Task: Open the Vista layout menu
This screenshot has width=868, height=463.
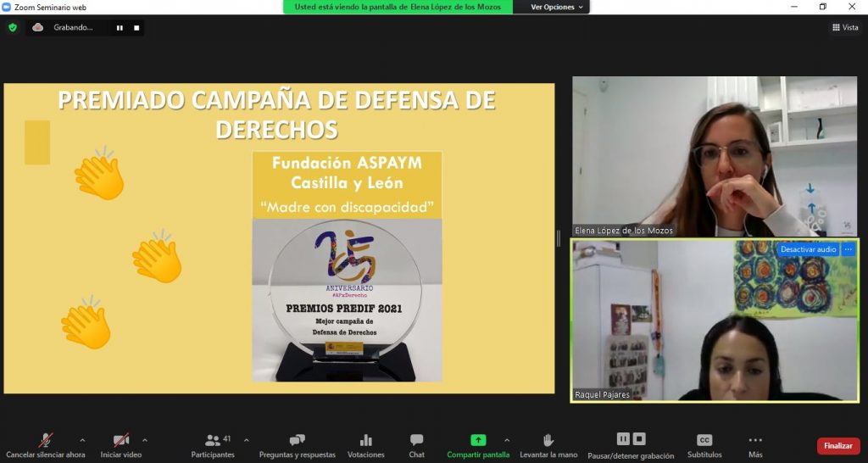Action: click(845, 27)
